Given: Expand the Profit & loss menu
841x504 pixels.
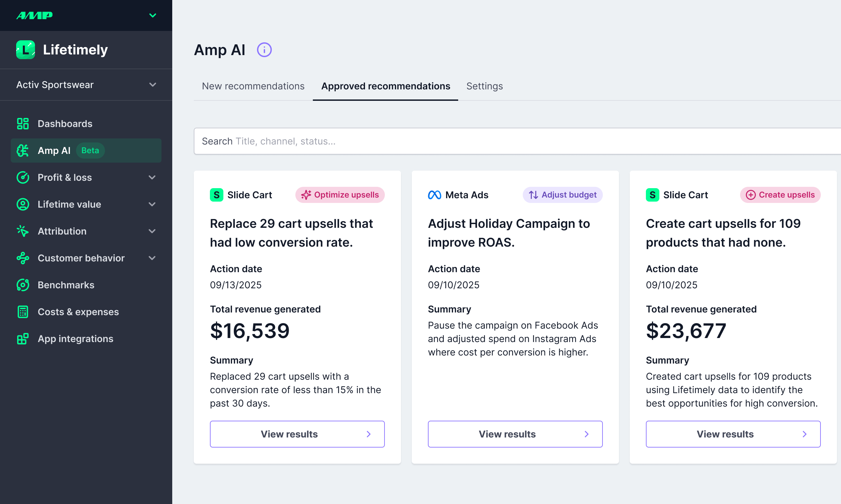Looking at the screenshot, I should pyautogui.click(x=152, y=177).
